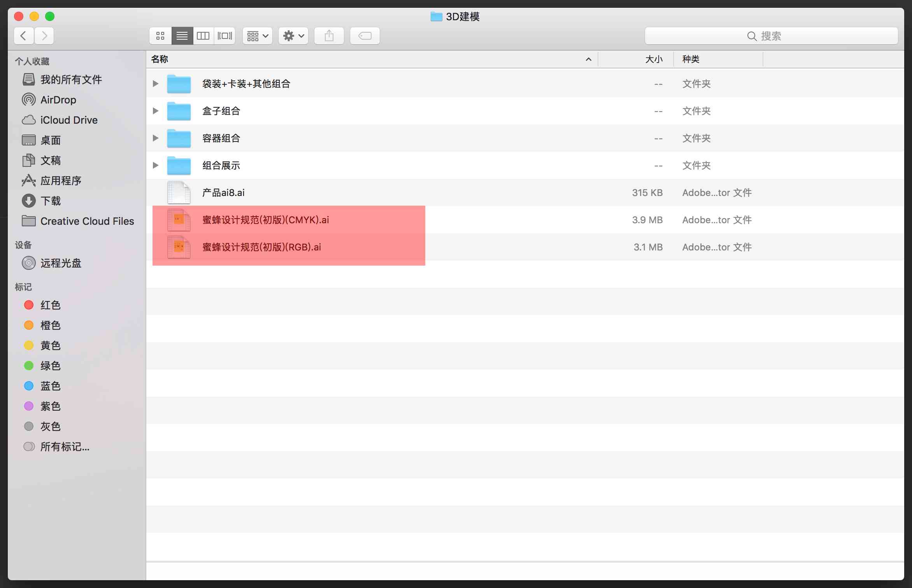Switch to column view layout
This screenshot has width=912, height=588.
coord(204,35)
